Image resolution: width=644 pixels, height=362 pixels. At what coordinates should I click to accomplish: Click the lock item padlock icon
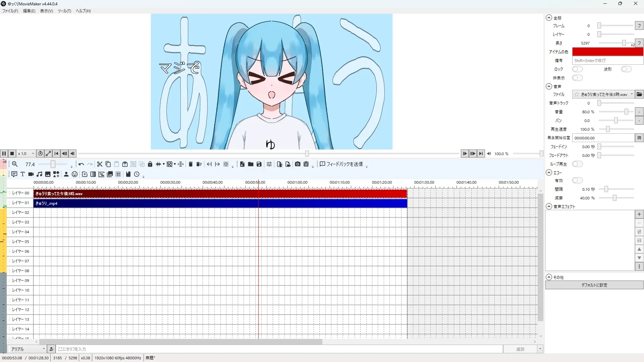(150, 164)
